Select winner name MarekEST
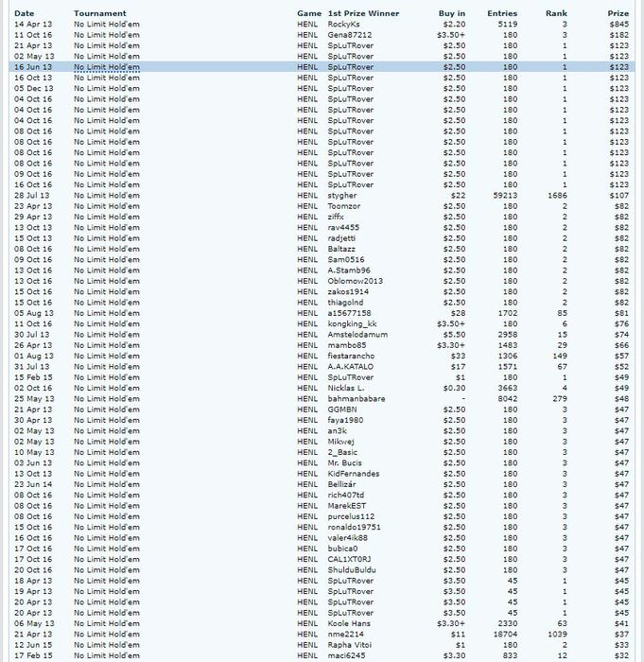Image resolution: width=644 pixels, height=662 pixels. [347, 506]
